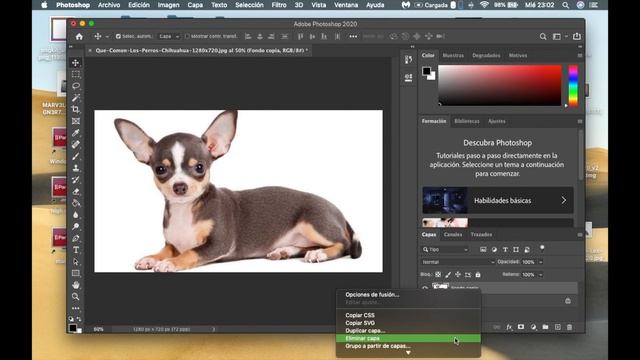Select the Hand tool
640x360 pixels.
[x=76, y=285]
